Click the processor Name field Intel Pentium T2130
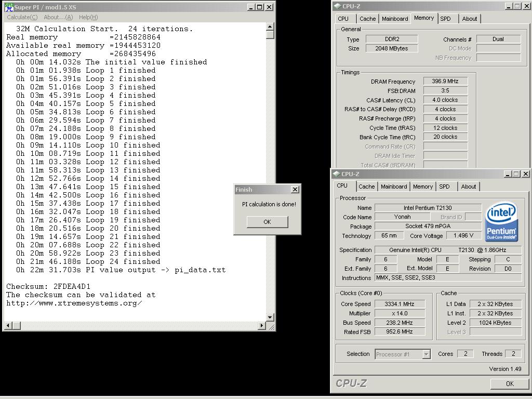Viewport: 532px width, 399px height. (x=428, y=208)
